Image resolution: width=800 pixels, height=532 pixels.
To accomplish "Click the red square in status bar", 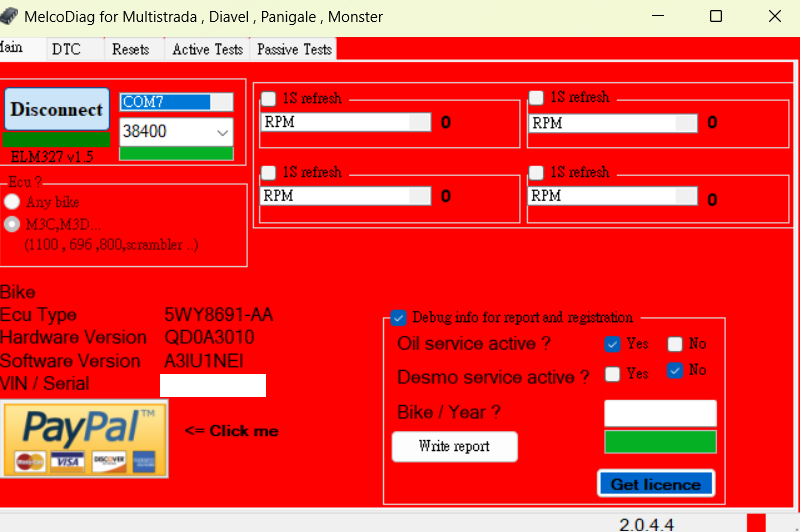I will click(x=756, y=523).
